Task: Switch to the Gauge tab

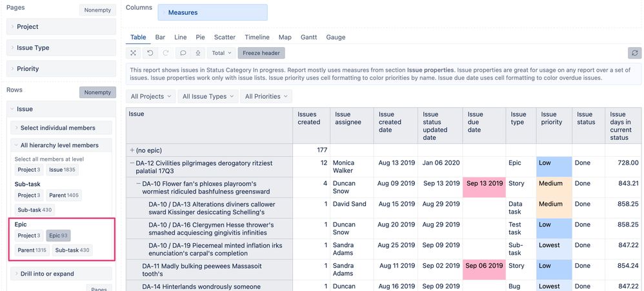Action: click(336, 37)
